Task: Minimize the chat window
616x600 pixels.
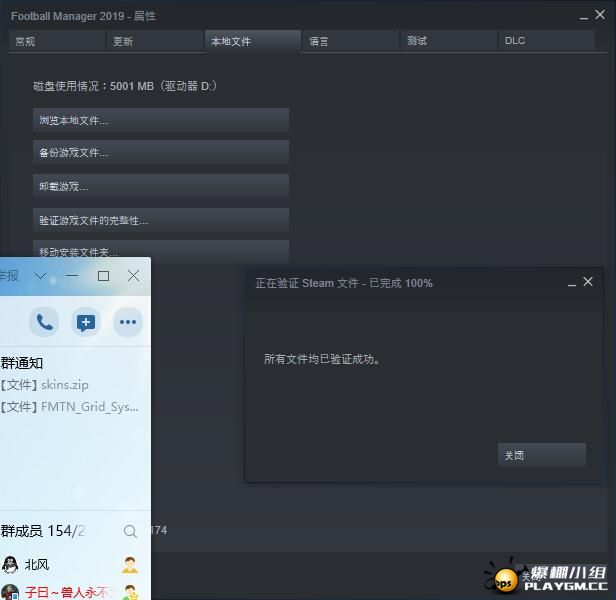Action: (x=72, y=276)
